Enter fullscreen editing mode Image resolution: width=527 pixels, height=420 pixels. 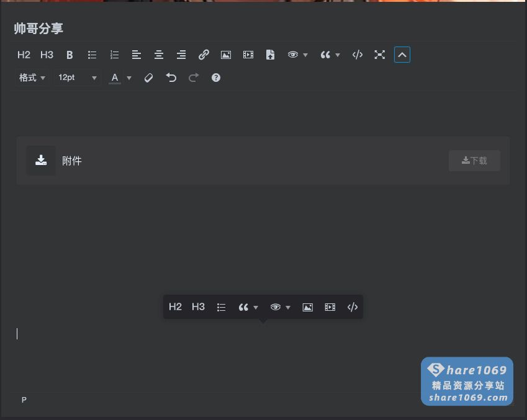pos(379,55)
